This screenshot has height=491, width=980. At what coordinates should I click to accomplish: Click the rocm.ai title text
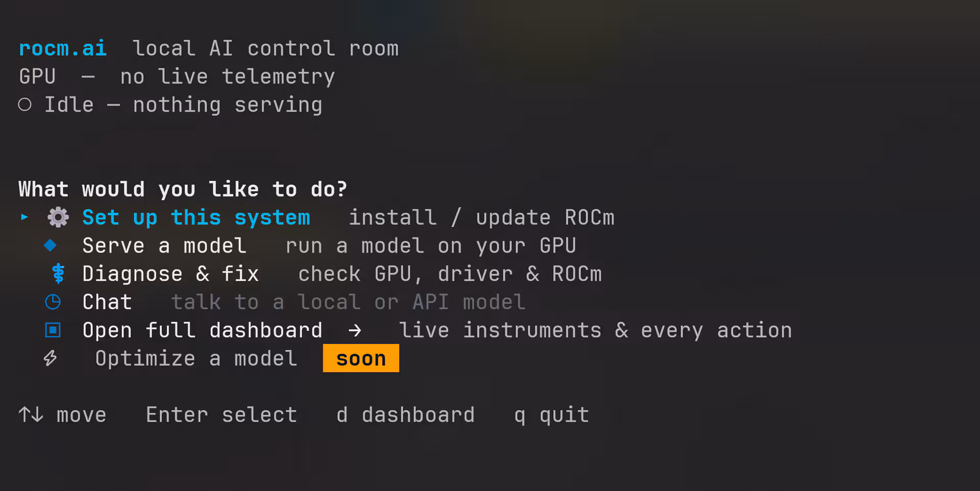click(62, 48)
